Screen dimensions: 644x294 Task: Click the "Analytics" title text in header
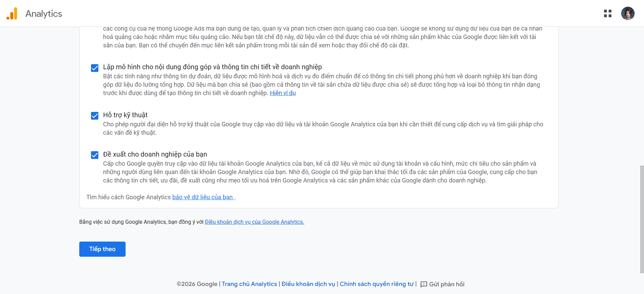click(x=44, y=14)
